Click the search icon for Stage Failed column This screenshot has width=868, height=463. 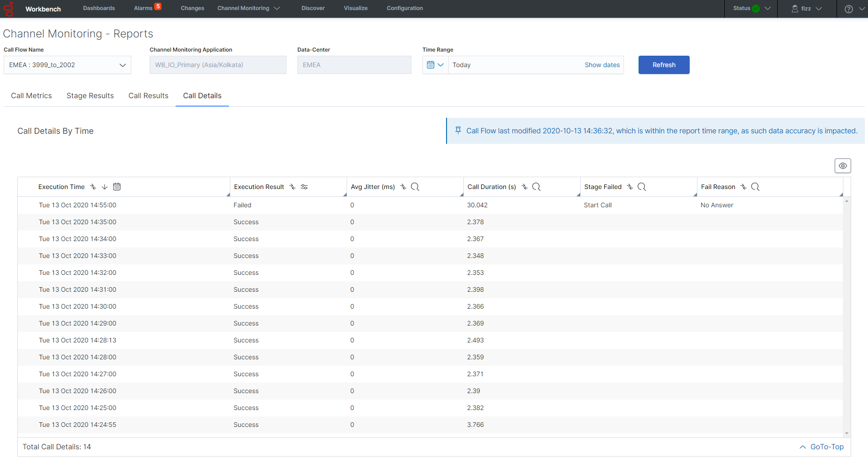point(642,187)
